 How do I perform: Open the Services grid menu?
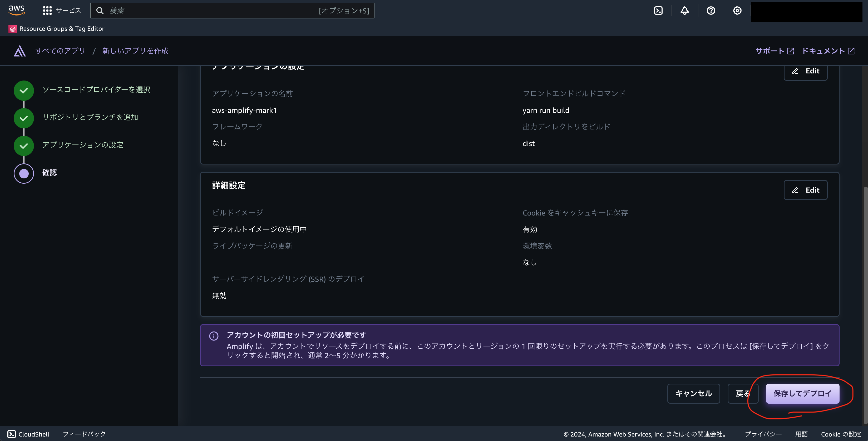[x=47, y=10]
